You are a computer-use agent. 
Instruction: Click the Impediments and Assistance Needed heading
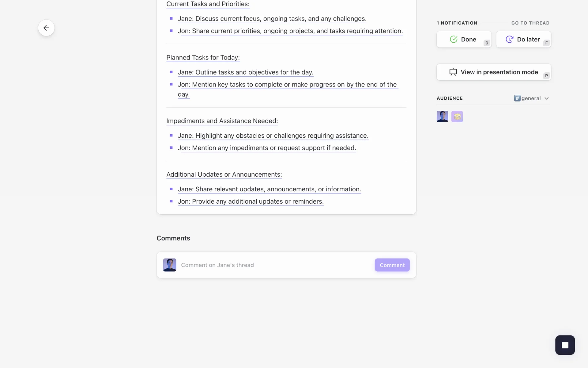point(222,121)
